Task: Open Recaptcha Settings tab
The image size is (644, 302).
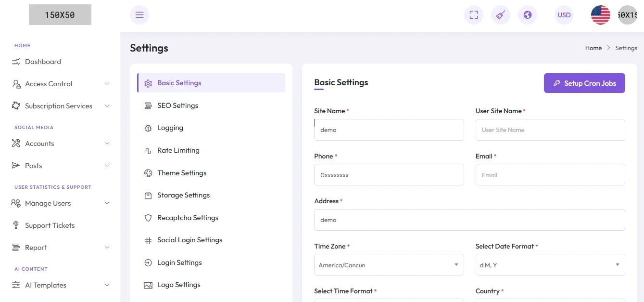Action: [211, 218]
